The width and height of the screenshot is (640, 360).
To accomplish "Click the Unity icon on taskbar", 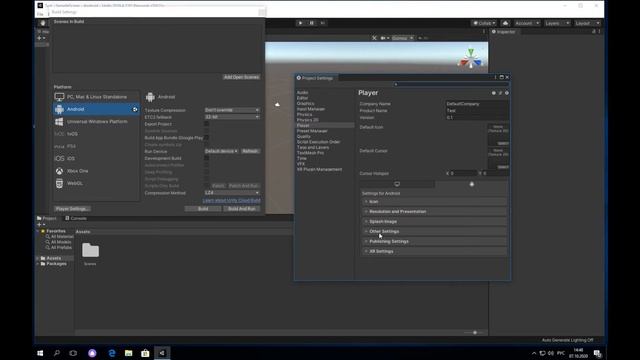I will point(162,353).
